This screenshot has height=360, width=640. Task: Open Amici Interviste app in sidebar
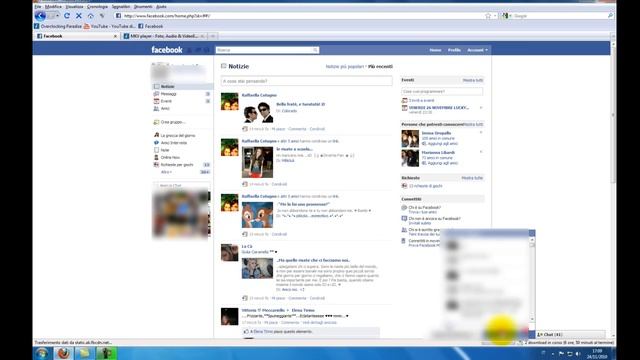[173, 143]
